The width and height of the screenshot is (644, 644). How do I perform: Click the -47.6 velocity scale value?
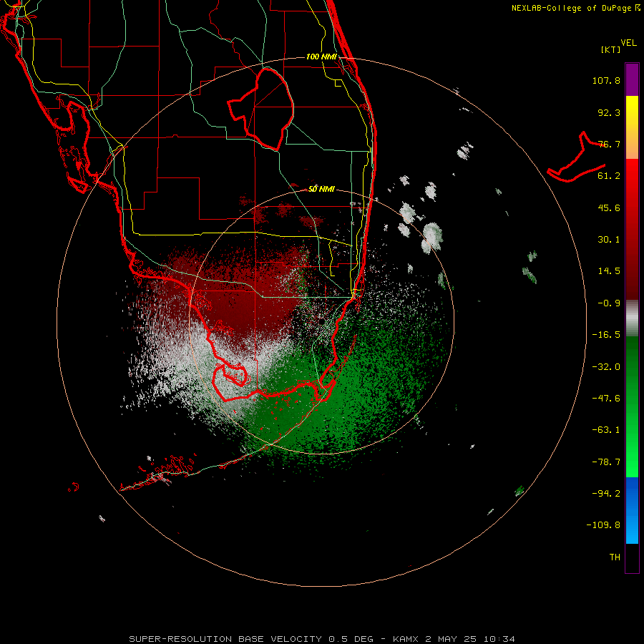pyautogui.click(x=606, y=399)
